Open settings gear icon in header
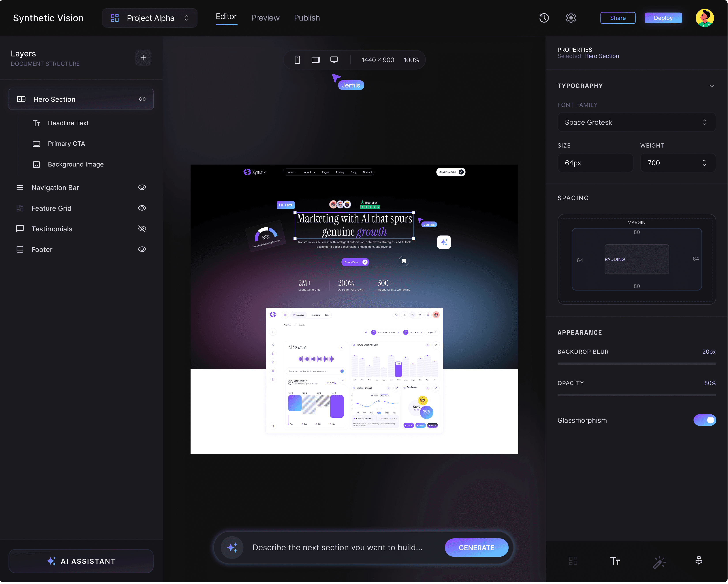Screen dimensions: 728x584 pos(571,18)
